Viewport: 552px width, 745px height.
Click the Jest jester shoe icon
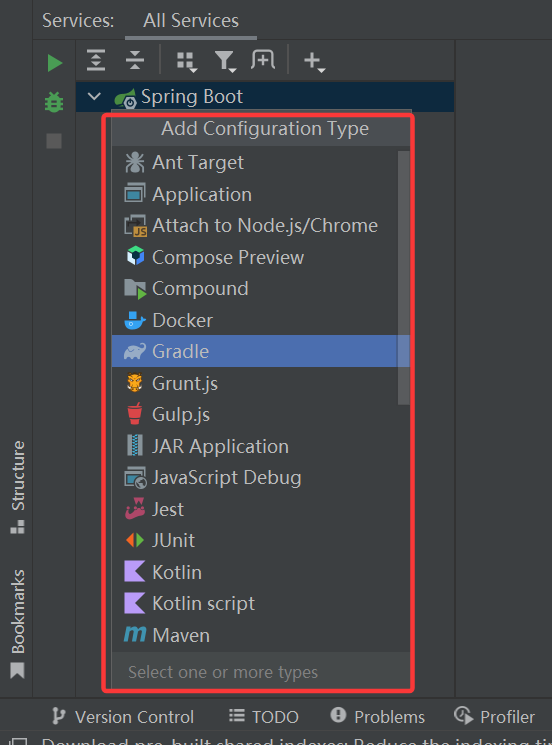pyautogui.click(x=135, y=508)
